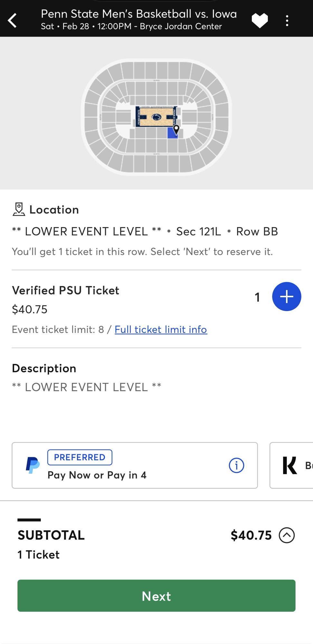Tap the PayPal logo icon
The height and width of the screenshot is (644, 313).
(33, 465)
